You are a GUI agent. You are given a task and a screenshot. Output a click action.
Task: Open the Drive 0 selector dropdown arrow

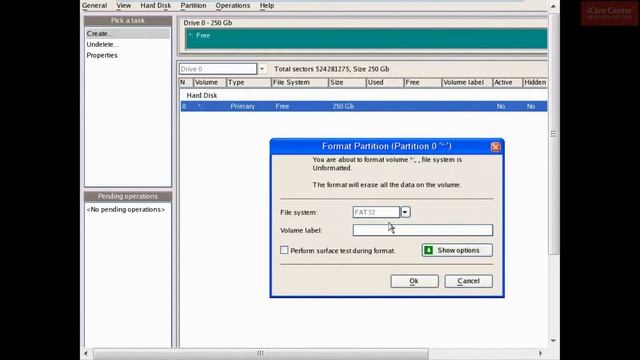point(262,69)
